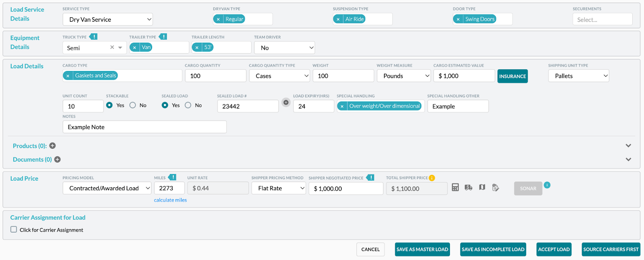
Task: Click the Unit Rate field
Action: (x=218, y=188)
